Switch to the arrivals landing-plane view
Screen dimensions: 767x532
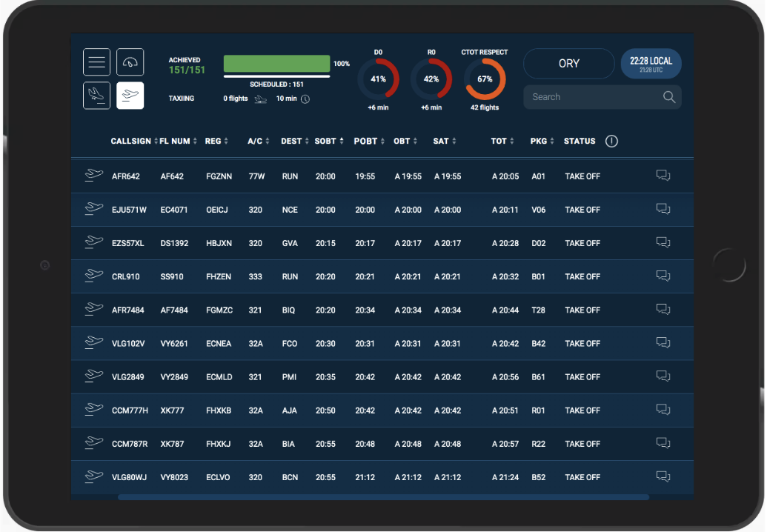[96, 96]
